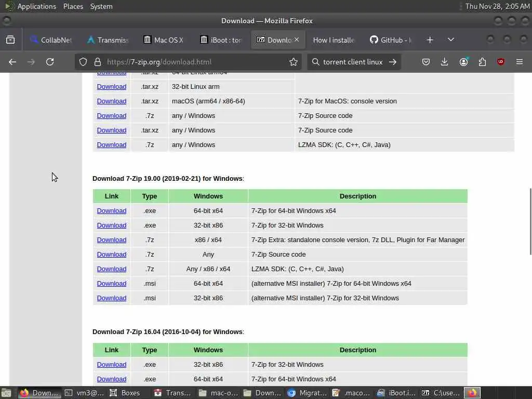This screenshot has height=399, width=532.
Task: Reload the current page
Action: click(x=50, y=62)
